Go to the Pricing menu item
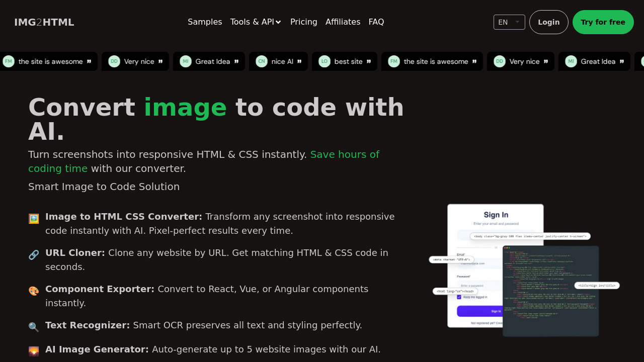The height and width of the screenshot is (362, 644). click(x=303, y=22)
